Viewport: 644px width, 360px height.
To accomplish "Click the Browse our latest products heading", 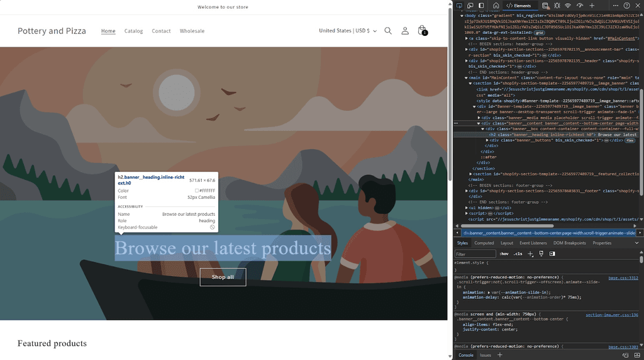I will click(223, 248).
